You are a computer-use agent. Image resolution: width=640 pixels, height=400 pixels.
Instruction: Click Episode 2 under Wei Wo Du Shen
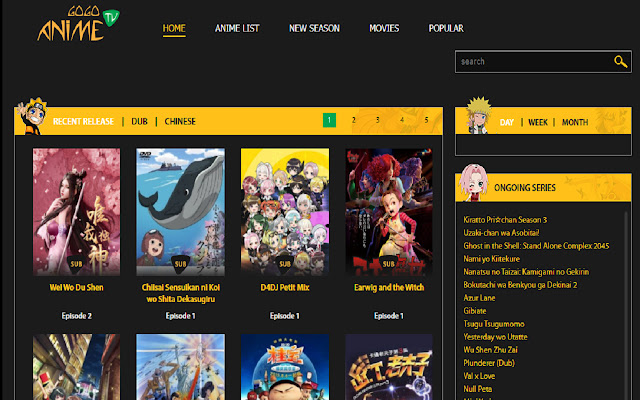(76, 316)
